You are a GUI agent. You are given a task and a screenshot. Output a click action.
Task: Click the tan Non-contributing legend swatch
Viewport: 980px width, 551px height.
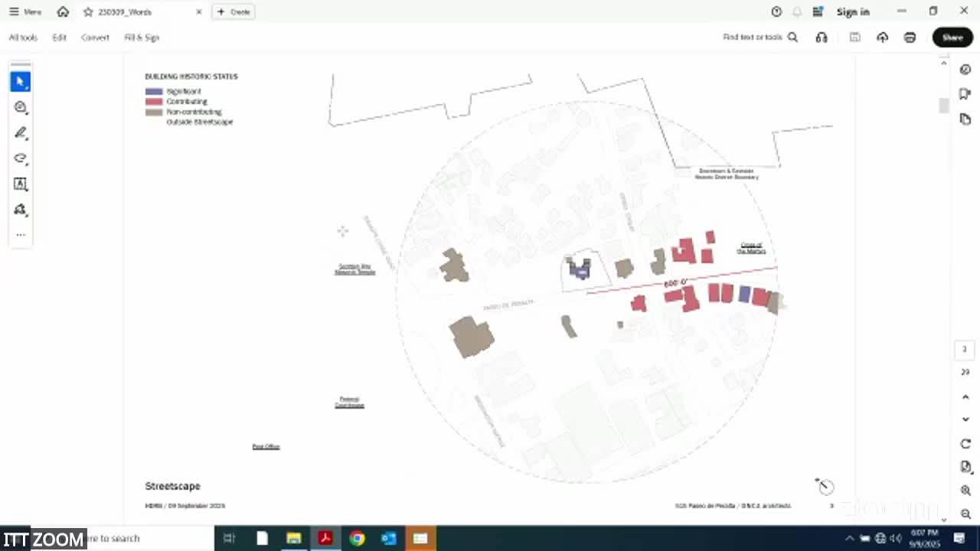(154, 112)
